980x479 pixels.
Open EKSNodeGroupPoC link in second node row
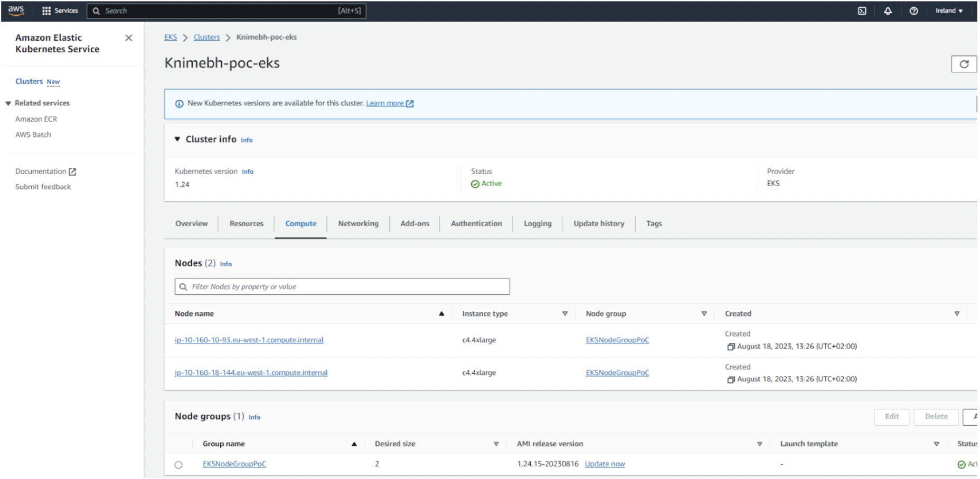pos(617,373)
